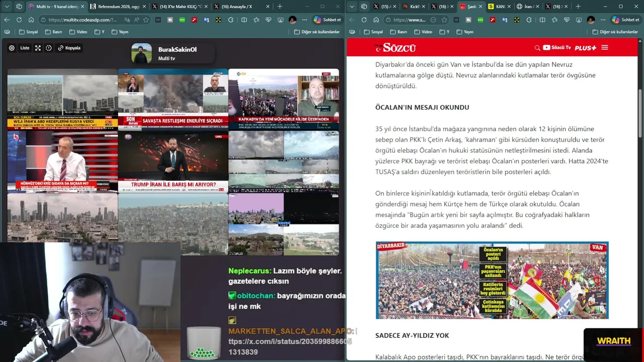Select the Kafkasya'da yeni mücadele stream

pyautogui.click(x=284, y=100)
